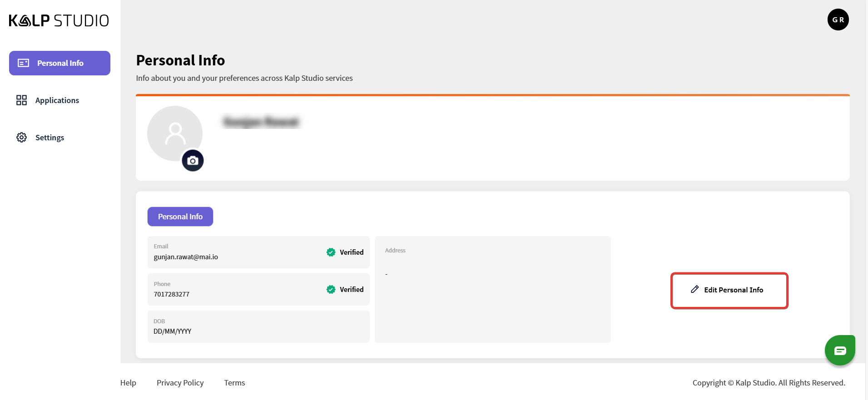868x400 pixels.
Task: Open the Help link in footer
Action: [128, 383]
